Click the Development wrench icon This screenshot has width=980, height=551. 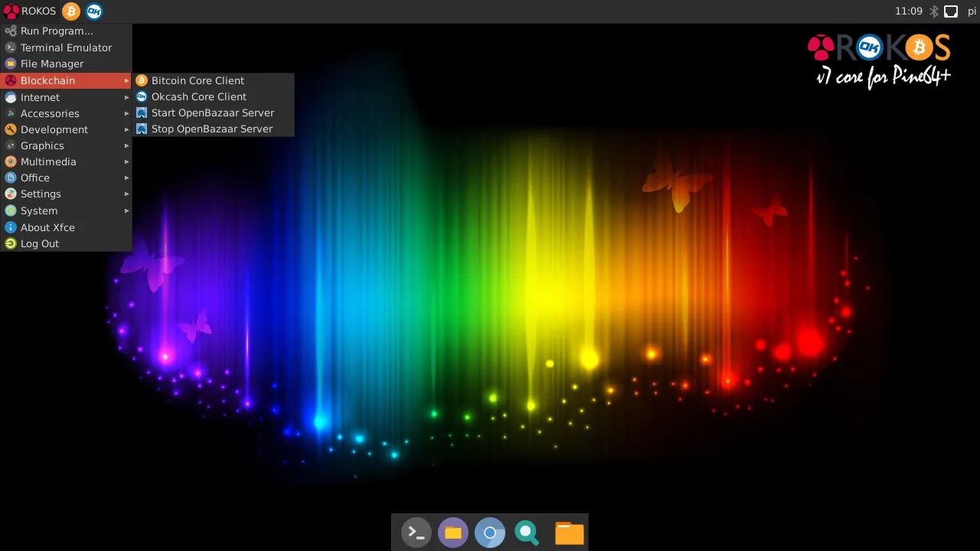(x=11, y=129)
